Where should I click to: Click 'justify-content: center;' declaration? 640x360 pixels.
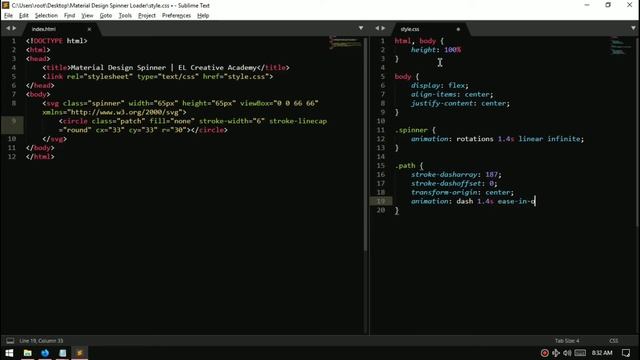[460, 104]
